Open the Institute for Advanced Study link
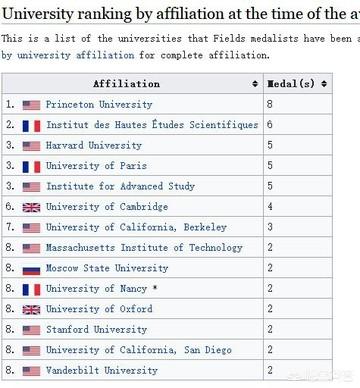360x388 pixels. (120, 186)
